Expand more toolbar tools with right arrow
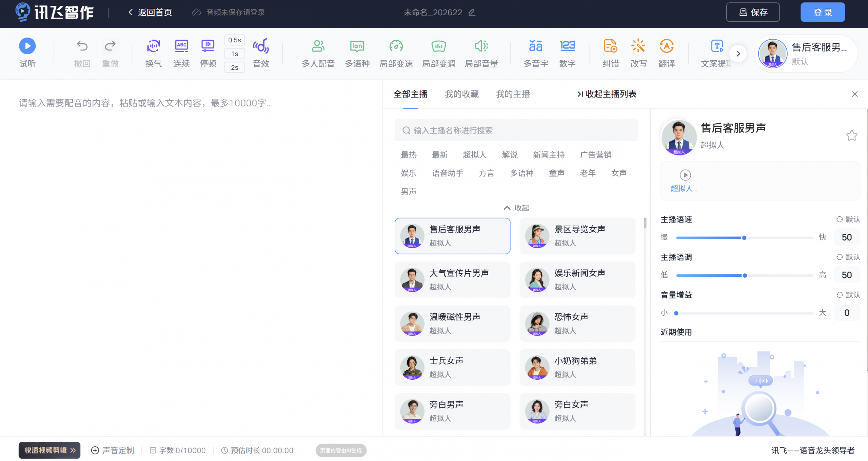 (x=738, y=53)
